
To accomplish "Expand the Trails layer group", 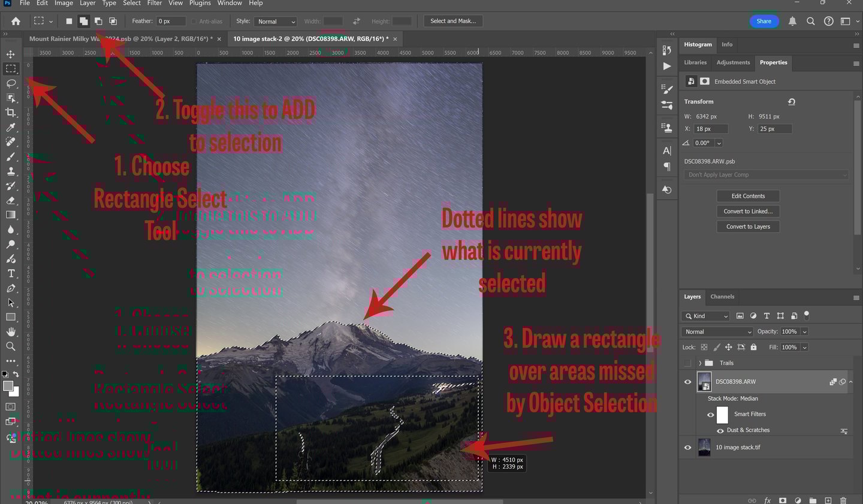I will [x=700, y=363].
